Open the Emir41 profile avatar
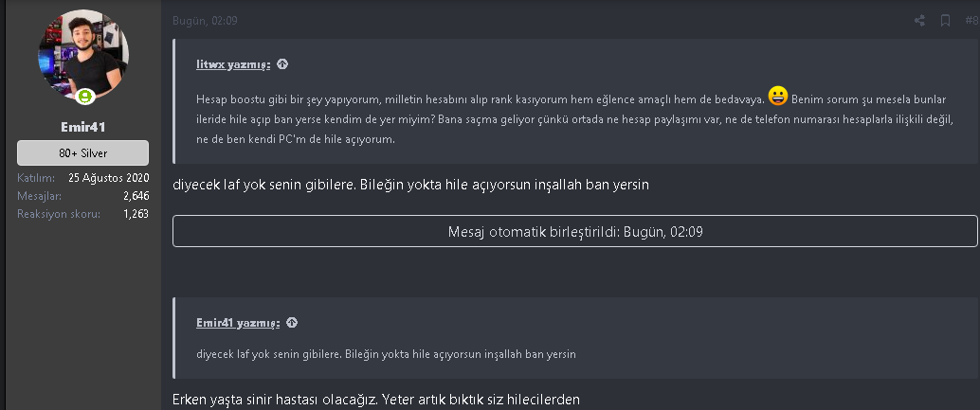 pyautogui.click(x=82, y=57)
